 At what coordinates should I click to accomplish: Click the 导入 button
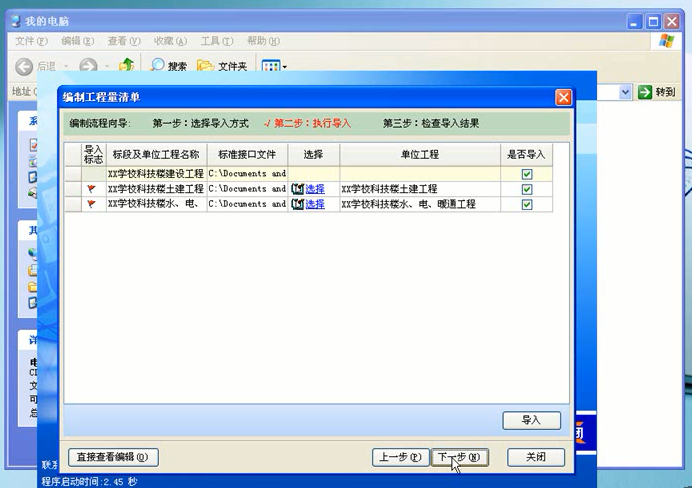click(x=531, y=421)
